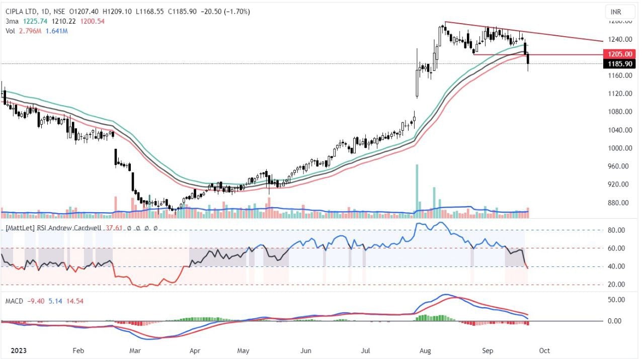Viewport: 644px width, 359px height.
Task: Click the black 1185.90 current price label
Action: coord(620,64)
